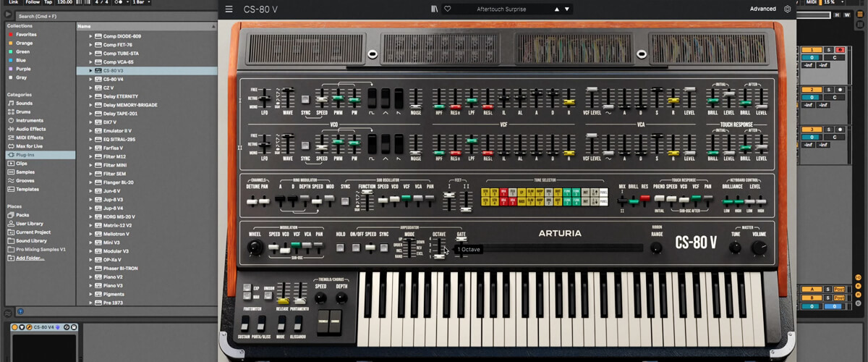Toggle the arpeggiator On/Off button
Viewport: 868px width, 362px height.
(357, 248)
